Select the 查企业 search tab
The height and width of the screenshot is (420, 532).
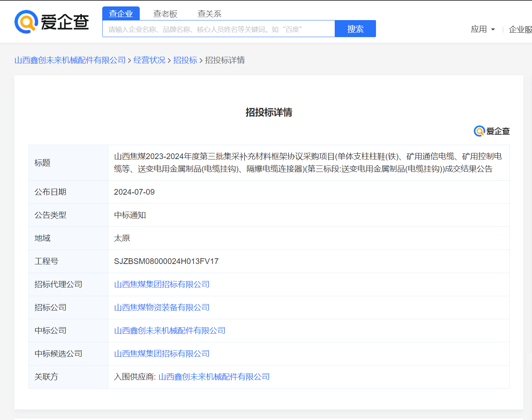point(121,14)
